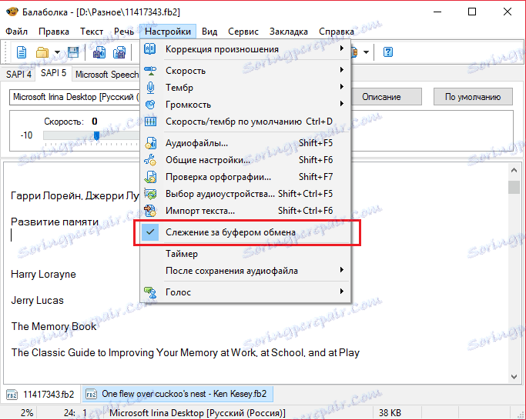Screen dimensions: 526x420
Task: Toggle Слежение за буфером обмена checkmark
Action: coord(150,232)
